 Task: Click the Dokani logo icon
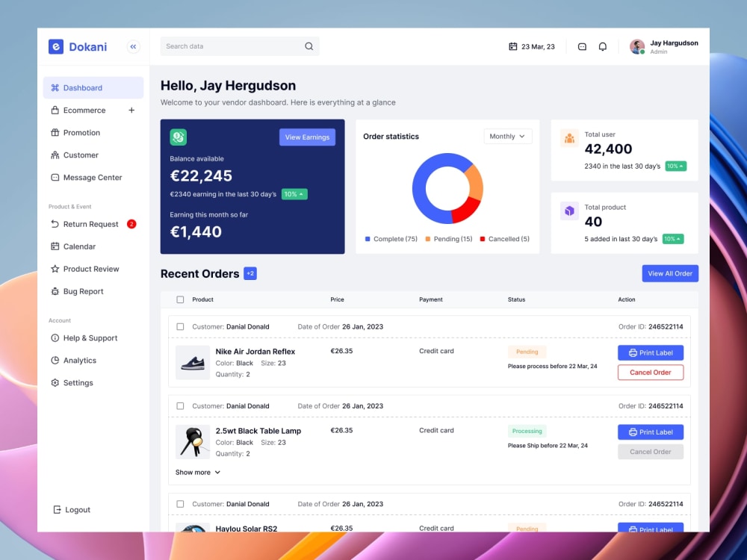coord(56,46)
